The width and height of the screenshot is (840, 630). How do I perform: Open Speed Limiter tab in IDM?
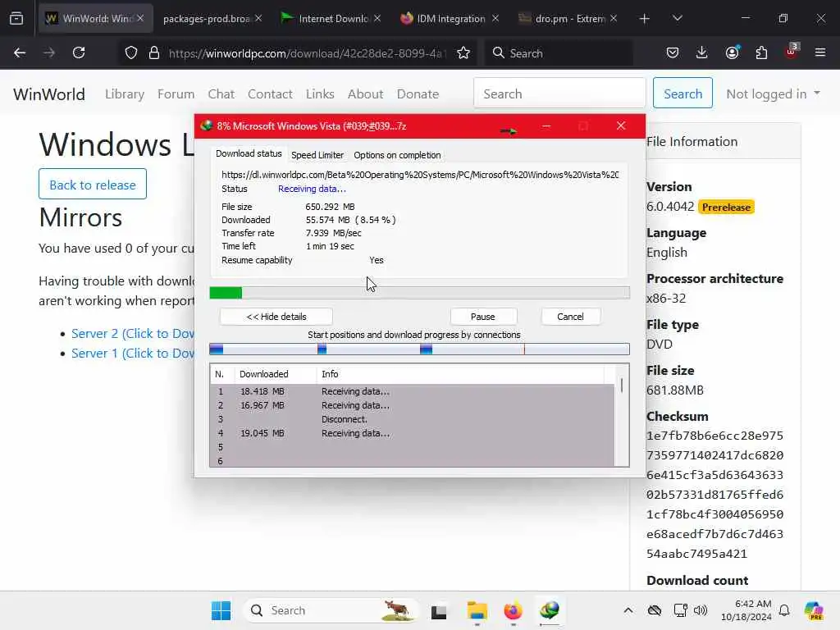point(317,155)
